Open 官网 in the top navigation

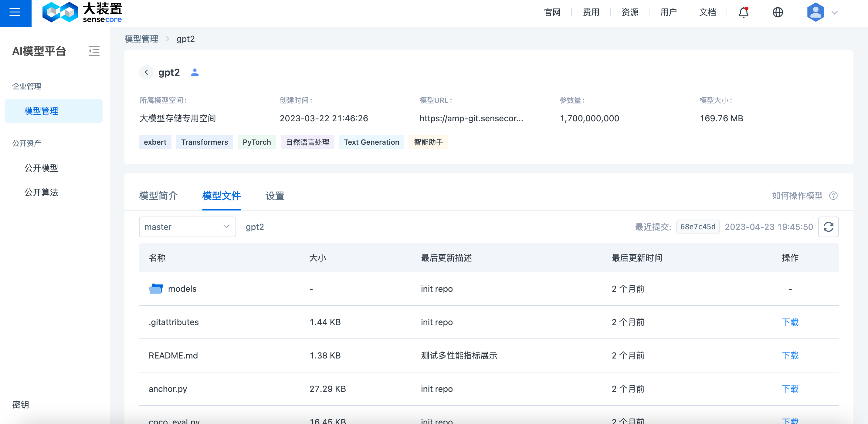point(552,12)
